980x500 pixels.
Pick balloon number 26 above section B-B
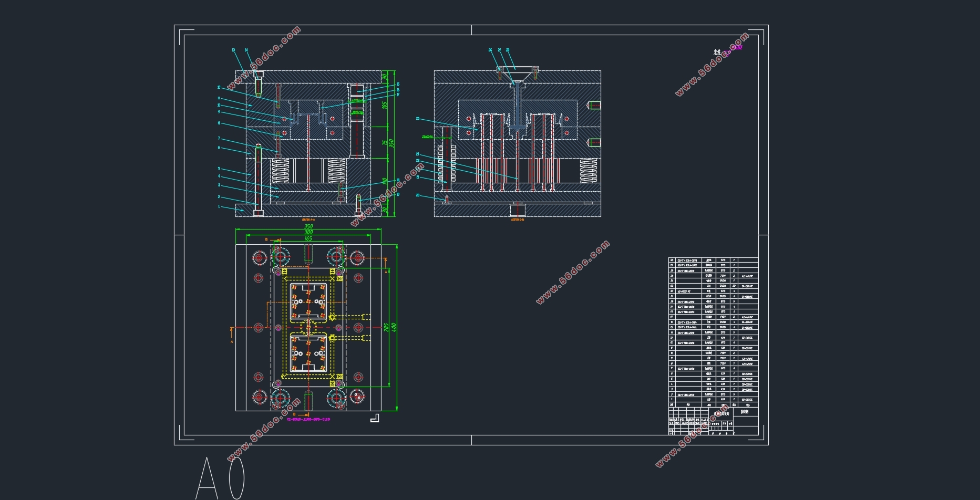490,50
